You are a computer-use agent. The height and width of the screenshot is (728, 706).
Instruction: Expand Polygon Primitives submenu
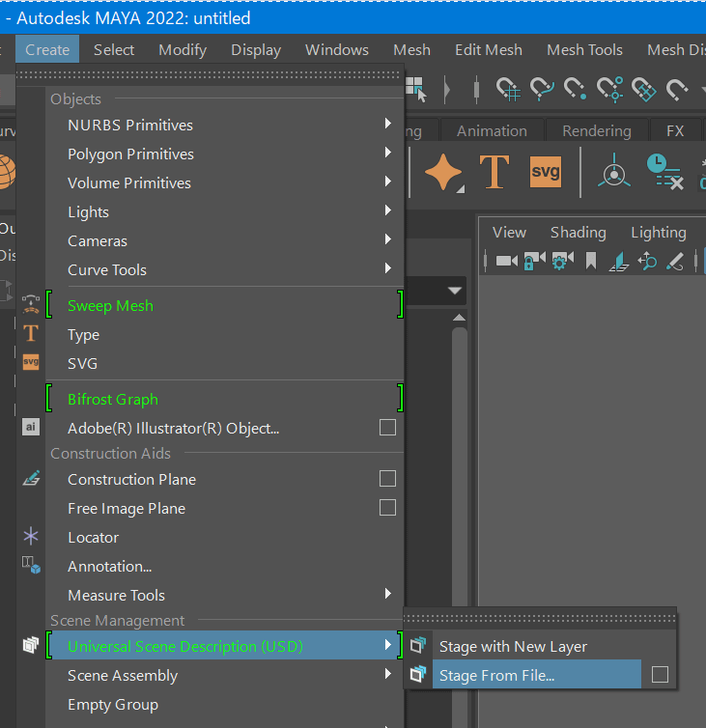click(225, 154)
